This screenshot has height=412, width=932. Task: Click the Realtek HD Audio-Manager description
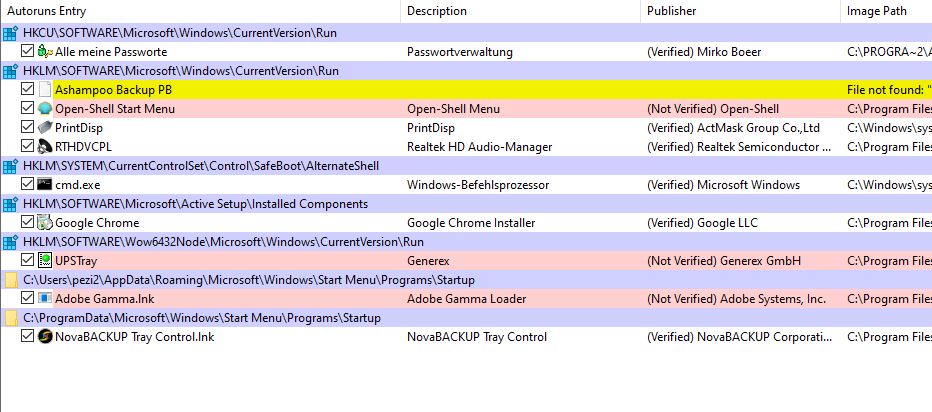(x=480, y=147)
